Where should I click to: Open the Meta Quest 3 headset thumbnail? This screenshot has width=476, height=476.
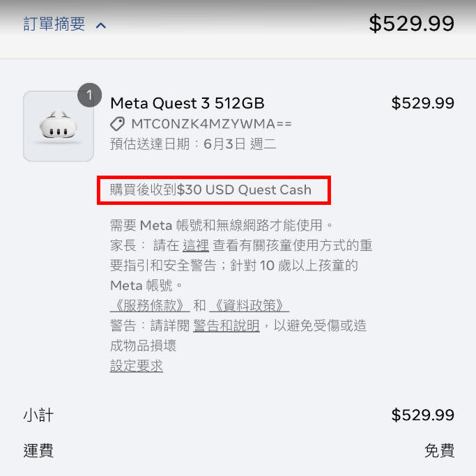(58, 126)
